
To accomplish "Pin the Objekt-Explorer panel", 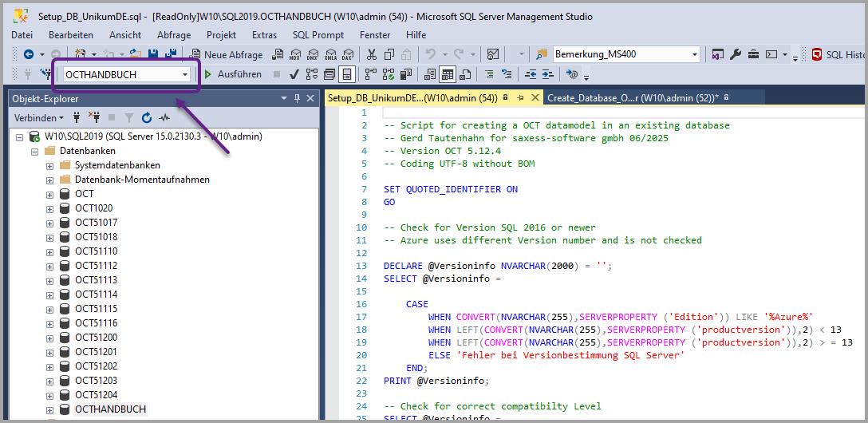I will [298, 98].
